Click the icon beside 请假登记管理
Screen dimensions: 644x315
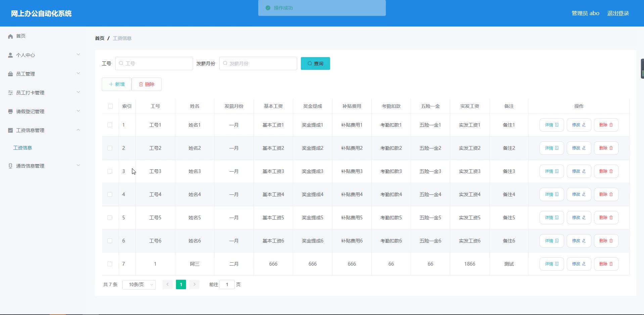click(10, 111)
